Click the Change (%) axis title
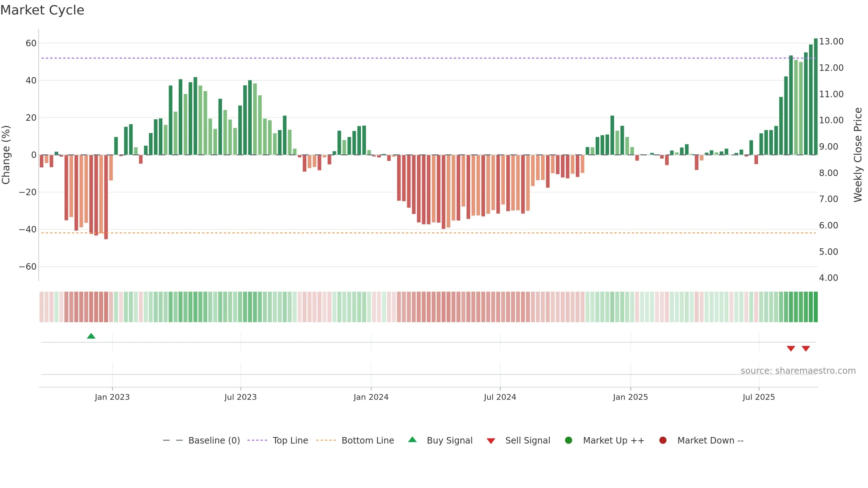This screenshot has width=868, height=488. pos(6,155)
